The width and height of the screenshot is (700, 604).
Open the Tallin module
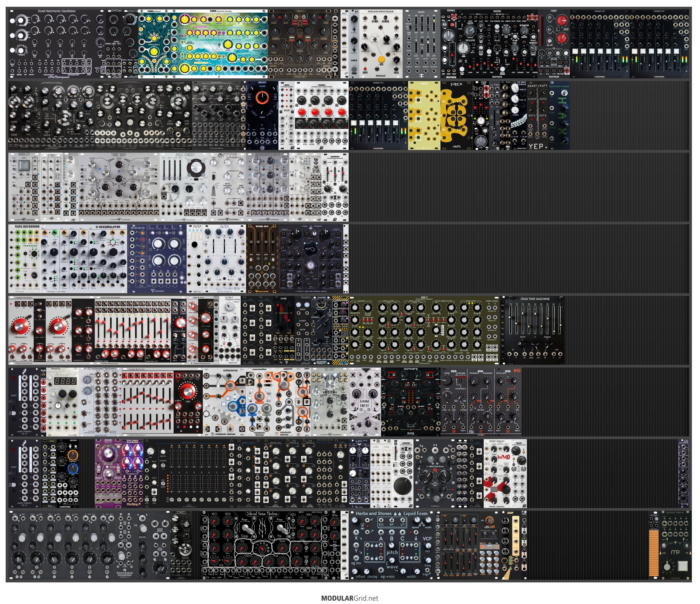(x=518, y=474)
